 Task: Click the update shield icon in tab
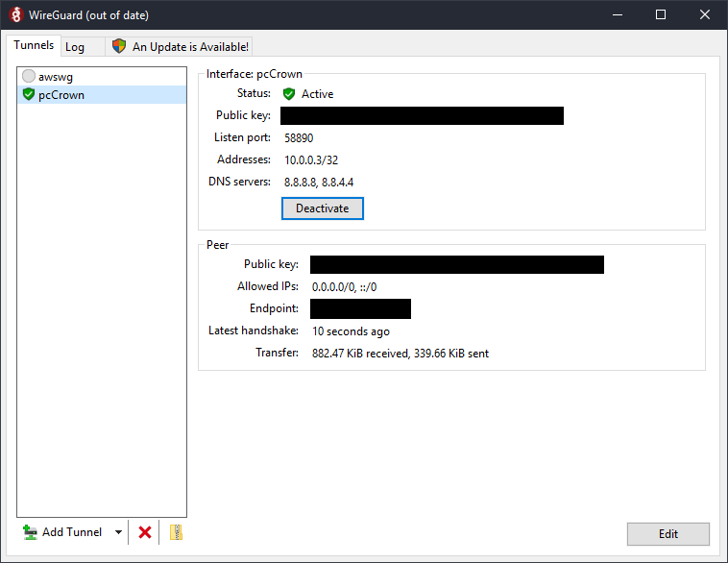(x=119, y=46)
